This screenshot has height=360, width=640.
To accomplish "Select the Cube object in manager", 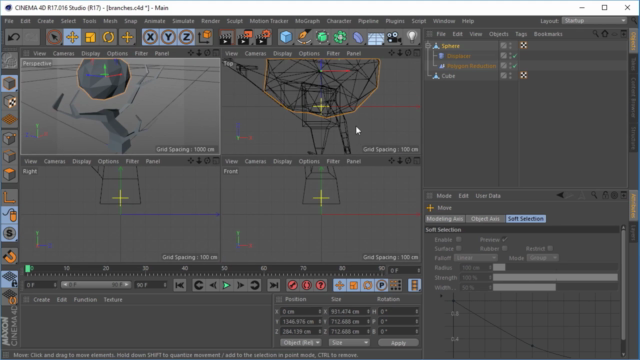I will (448, 76).
